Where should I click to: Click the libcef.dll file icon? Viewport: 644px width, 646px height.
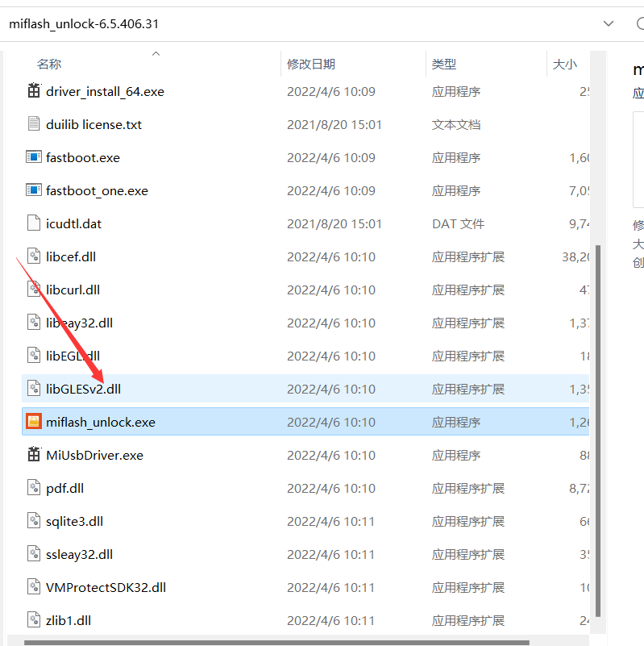point(34,256)
